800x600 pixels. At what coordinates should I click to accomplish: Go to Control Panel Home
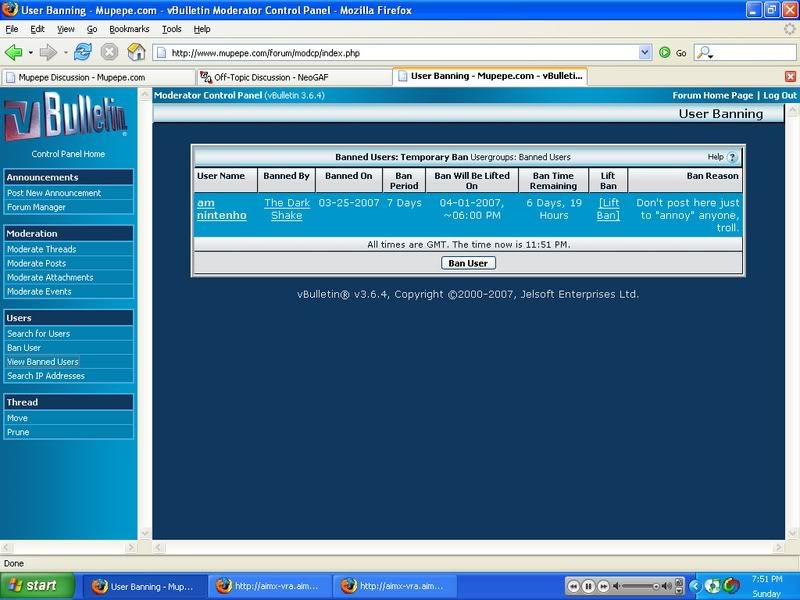pos(68,154)
